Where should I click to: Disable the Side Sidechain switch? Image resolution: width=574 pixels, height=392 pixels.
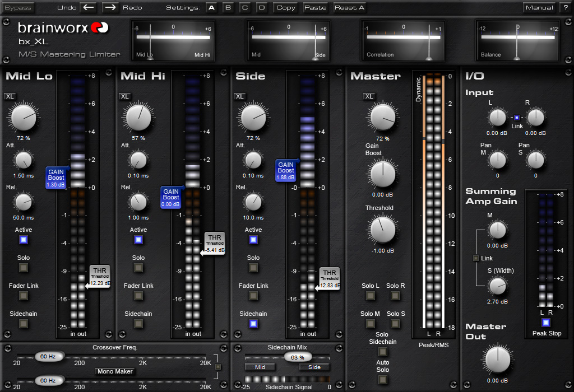click(253, 324)
